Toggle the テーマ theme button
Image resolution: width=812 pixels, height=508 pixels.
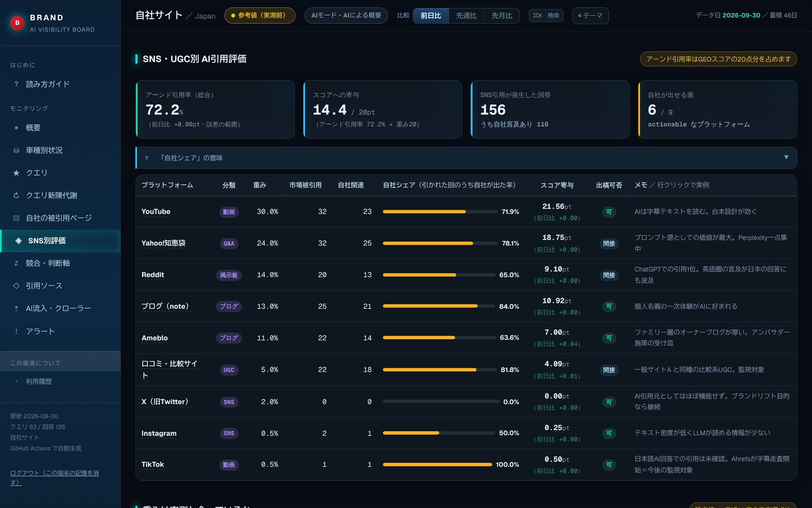pyautogui.click(x=590, y=16)
